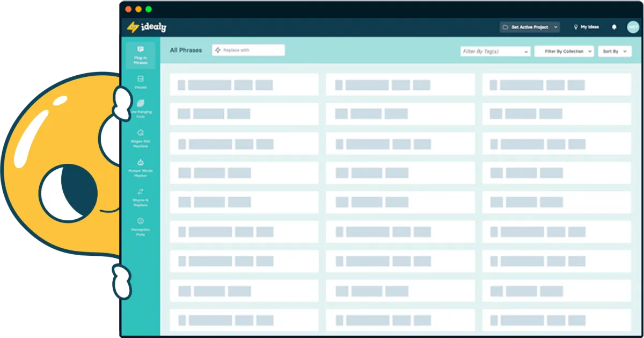This screenshot has width=644, height=338.
Task: Click the first phrase card
Action: pos(244,84)
